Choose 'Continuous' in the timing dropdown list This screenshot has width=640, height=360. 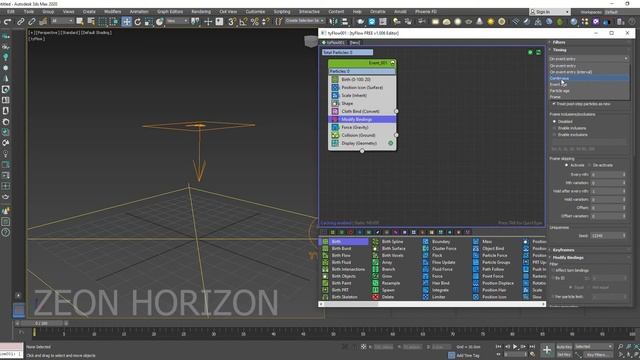[589, 78]
